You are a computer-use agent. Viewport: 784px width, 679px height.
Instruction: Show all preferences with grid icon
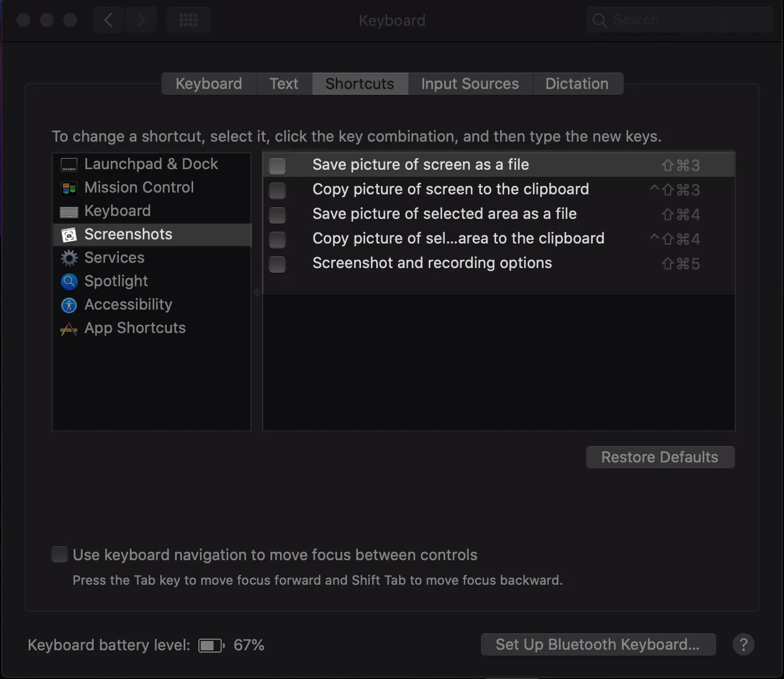[188, 20]
